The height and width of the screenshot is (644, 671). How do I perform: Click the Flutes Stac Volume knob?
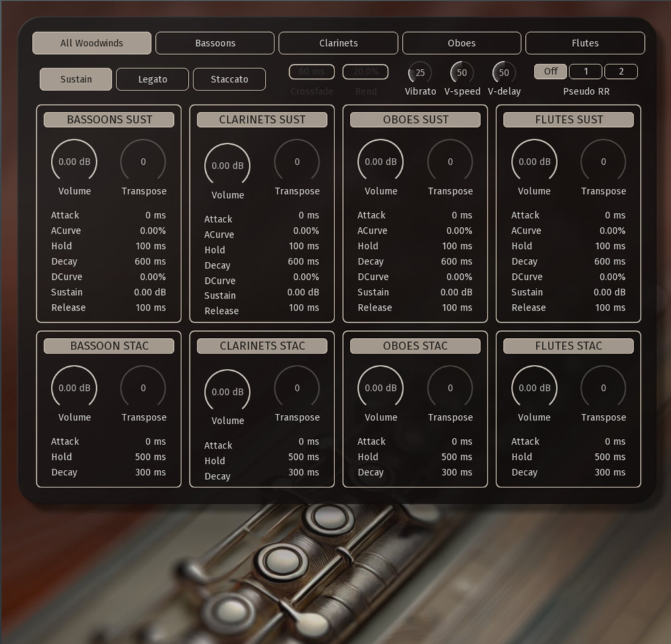tap(534, 388)
